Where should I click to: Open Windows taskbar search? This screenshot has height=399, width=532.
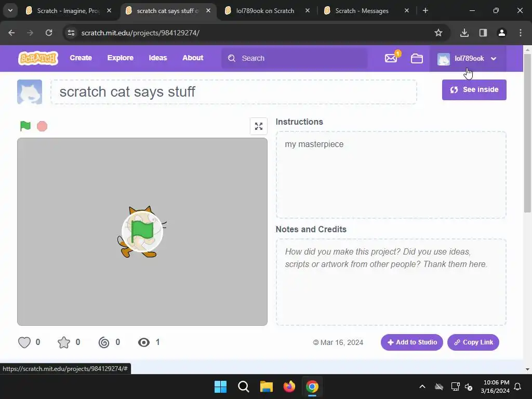click(243, 387)
